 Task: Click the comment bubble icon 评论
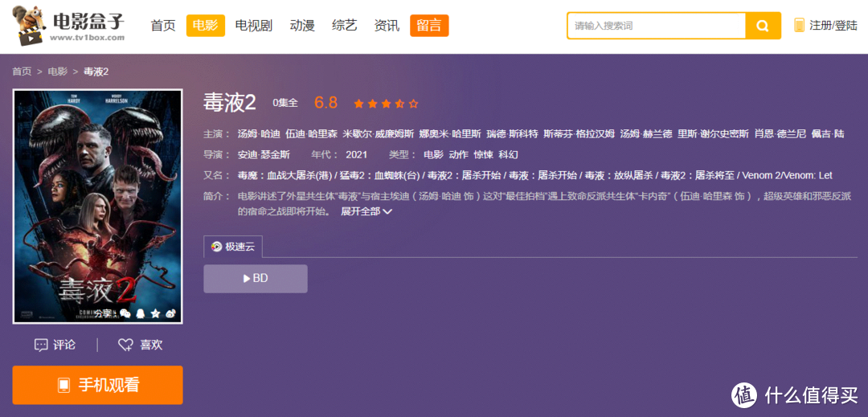(x=41, y=345)
